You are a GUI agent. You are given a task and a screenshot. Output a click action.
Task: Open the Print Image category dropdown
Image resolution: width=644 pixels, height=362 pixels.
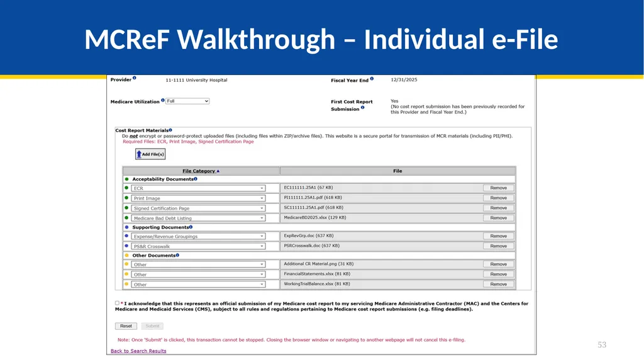coord(198,198)
